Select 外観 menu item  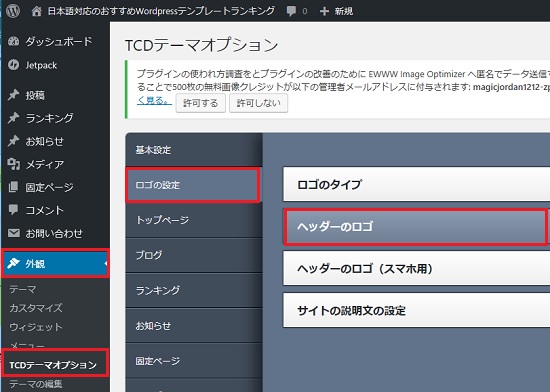coord(55,263)
